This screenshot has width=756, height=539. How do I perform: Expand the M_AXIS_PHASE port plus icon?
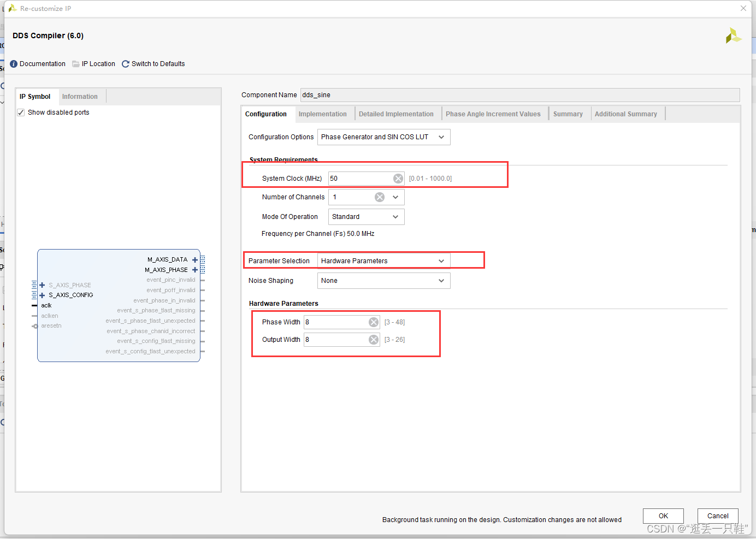[195, 270]
